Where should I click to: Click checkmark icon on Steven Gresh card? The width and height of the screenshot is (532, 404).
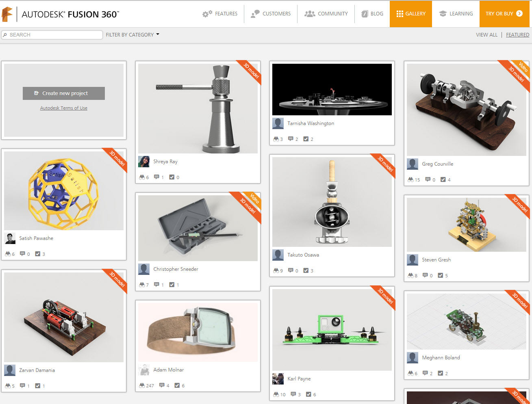(x=440, y=275)
